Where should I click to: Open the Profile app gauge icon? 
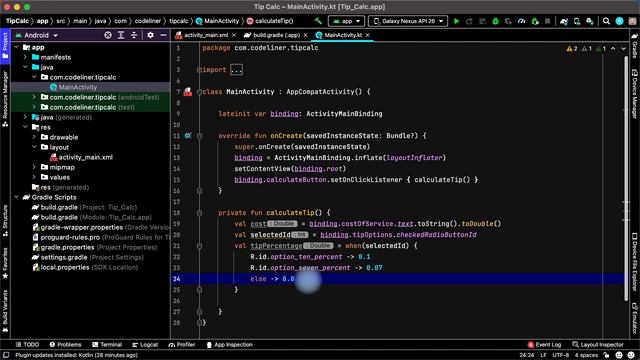pos(521,21)
